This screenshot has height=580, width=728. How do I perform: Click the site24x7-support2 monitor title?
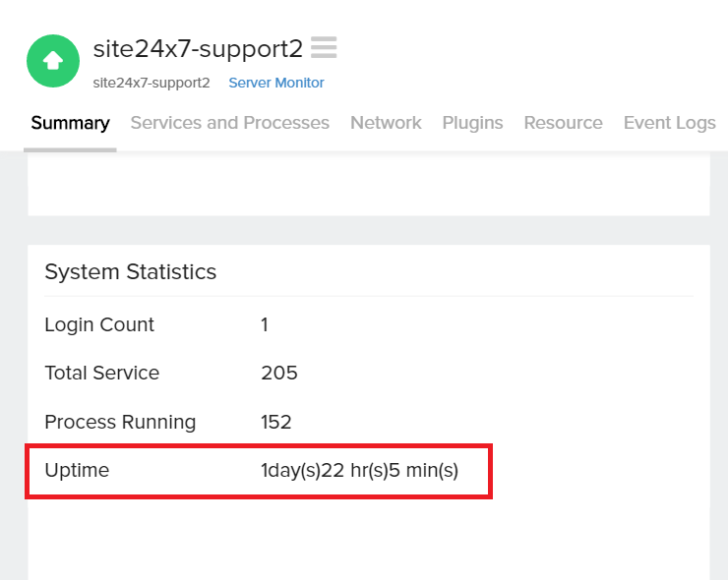(198, 49)
